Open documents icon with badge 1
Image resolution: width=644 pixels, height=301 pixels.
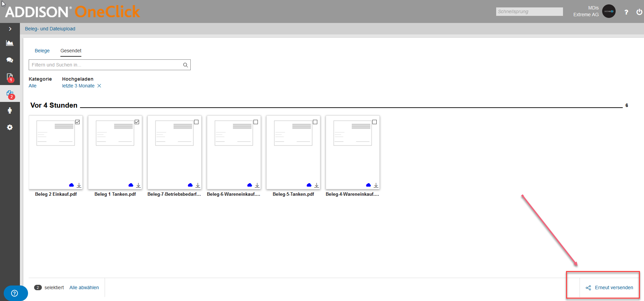pyautogui.click(x=10, y=78)
